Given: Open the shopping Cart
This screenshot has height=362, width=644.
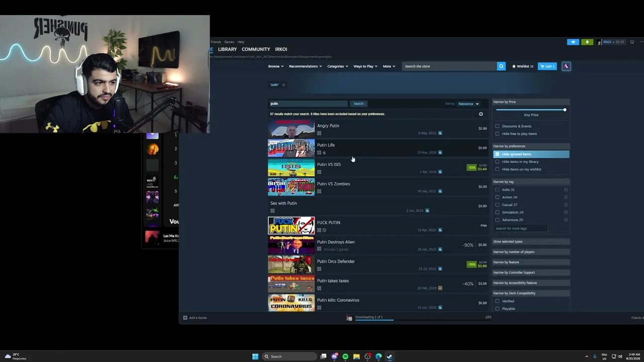Looking at the screenshot, I should 547,66.
